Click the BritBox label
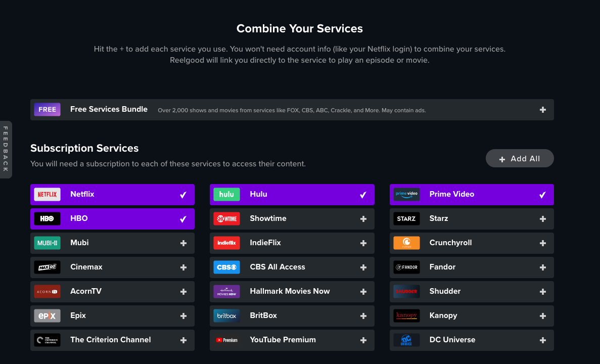Screen dimensions: 600x364 (x=263, y=315)
